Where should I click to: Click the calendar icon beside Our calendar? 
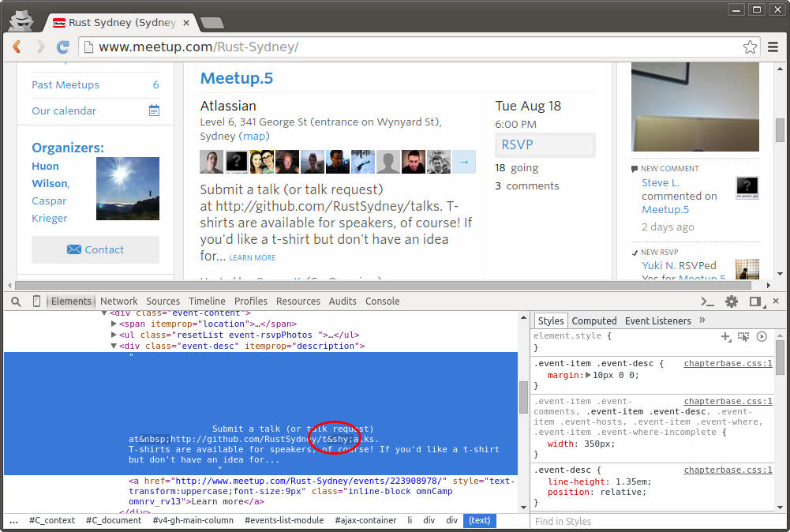[154, 111]
